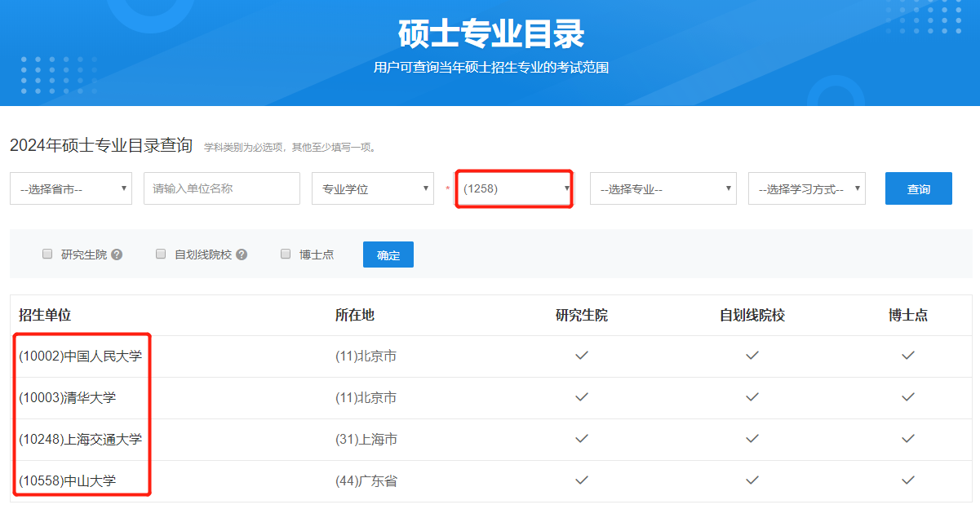Click help icon next to 研究生院
The image size is (980, 509).
[117, 254]
